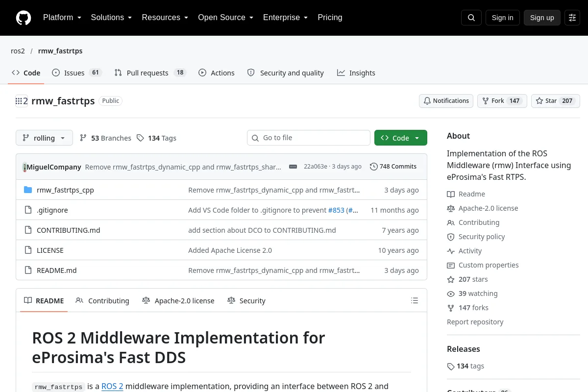This screenshot has height=392, width=588.
Task: Click the Go to file search field
Action: click(x=309, y=138)
